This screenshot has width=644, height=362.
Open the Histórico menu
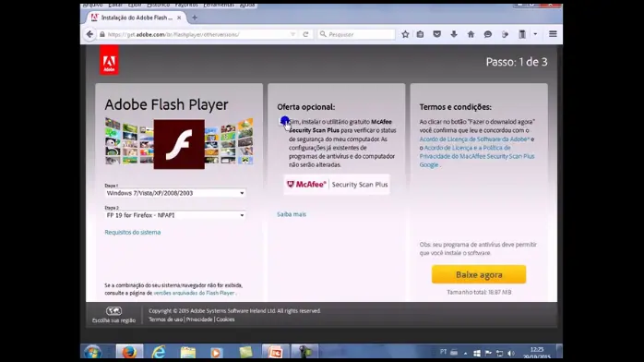click(x=158, y=5)
